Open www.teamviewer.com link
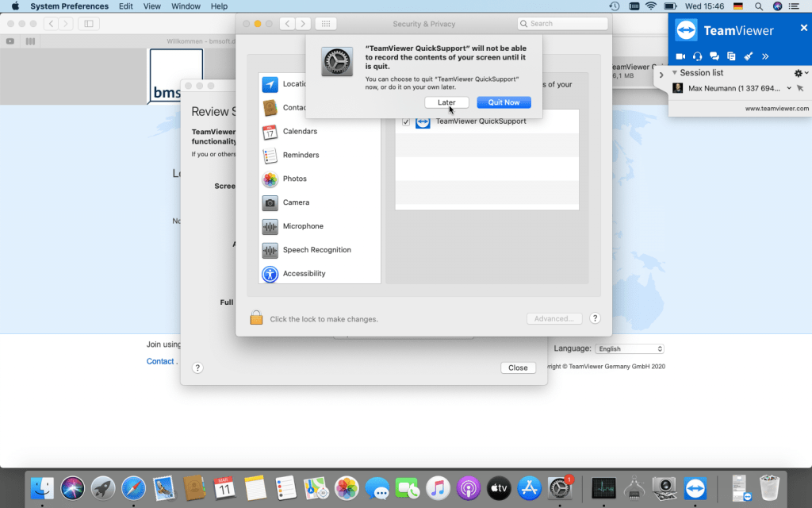Image resolution: width=812 pixels, height=508 pixels. click(777, 108)
